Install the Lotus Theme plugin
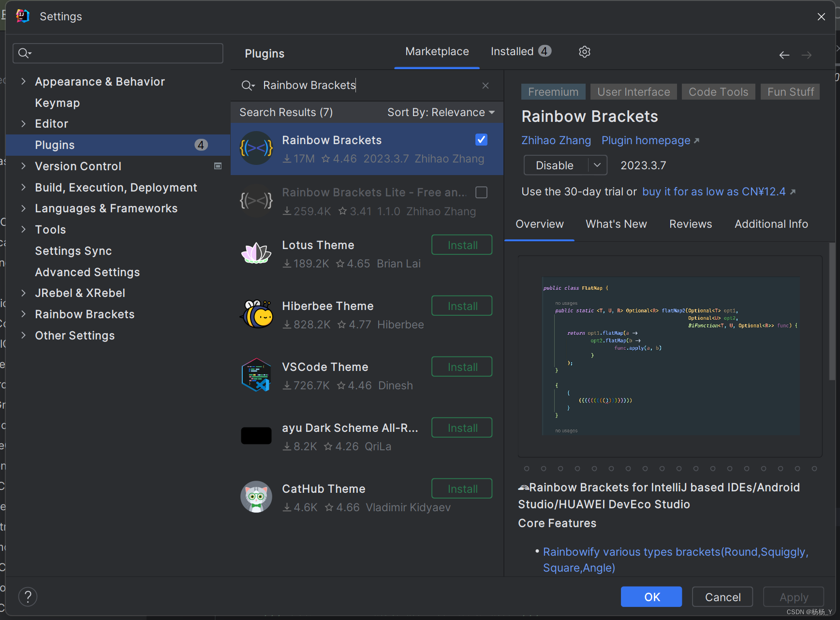This screenshot has width=840, height=620. coord(462,245)
